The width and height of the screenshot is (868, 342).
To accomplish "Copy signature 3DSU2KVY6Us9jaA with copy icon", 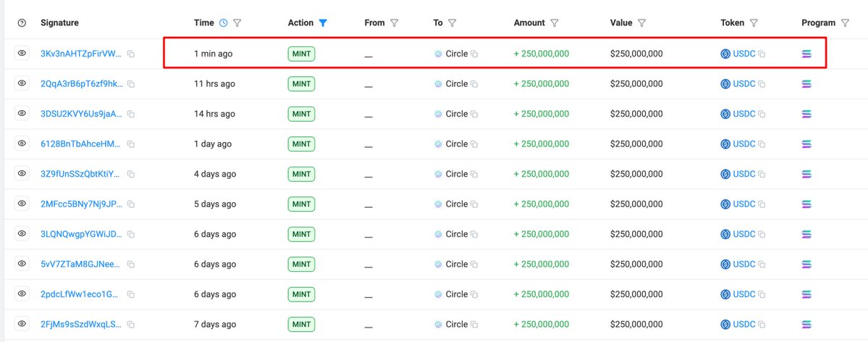I will tap(130, 114).
